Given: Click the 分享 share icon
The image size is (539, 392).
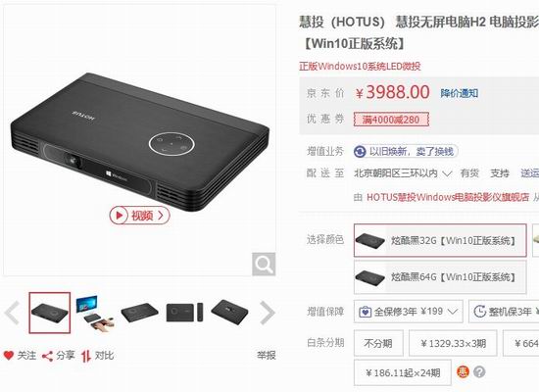Looking at the screenshot, I should [47, 356].
